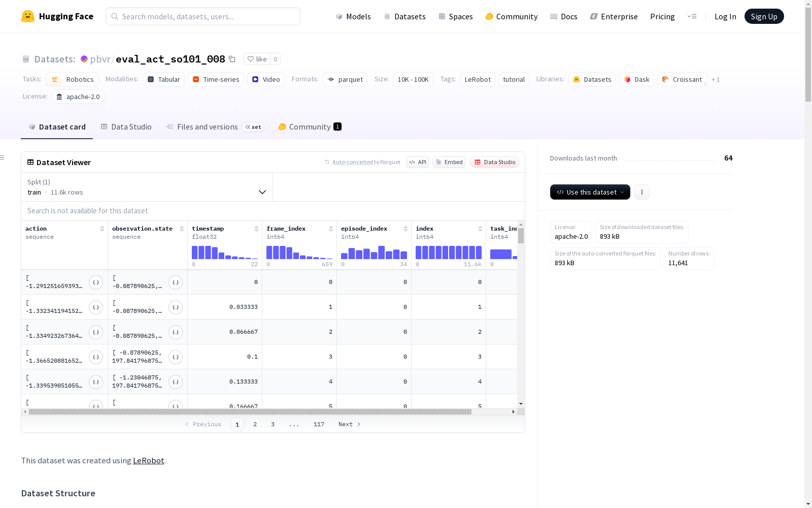Image resolution: width=812 pixels, height=508 pixels.
Task: Open the API button in Dataset Viewer
Action: click(418, 162)
